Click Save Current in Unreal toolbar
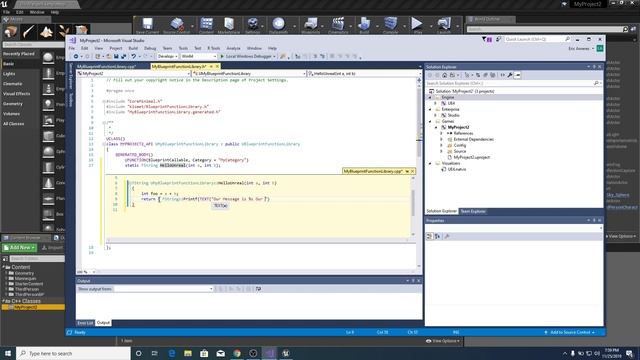 [147, 25]
